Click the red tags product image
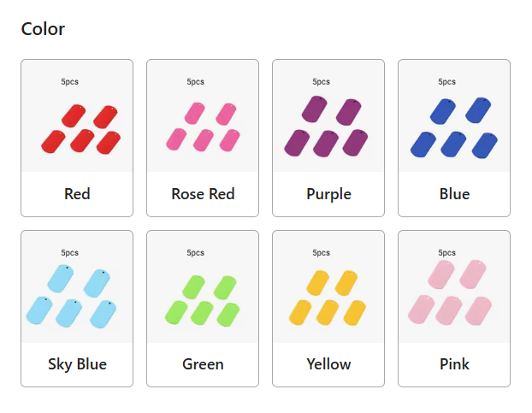The image size is (532, 413). click(x=77, y=116)
